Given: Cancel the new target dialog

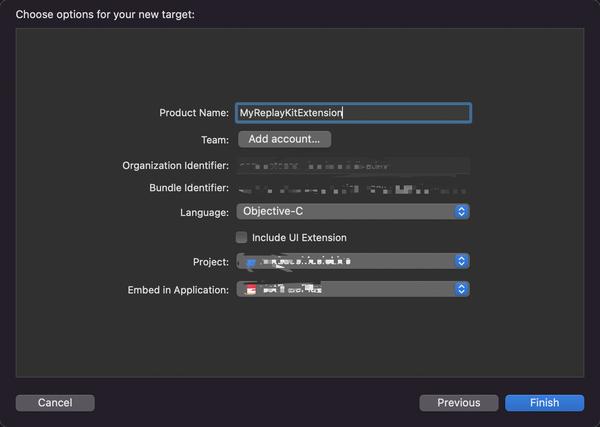Looking at the screenshot, I should [x=55, y=403].
